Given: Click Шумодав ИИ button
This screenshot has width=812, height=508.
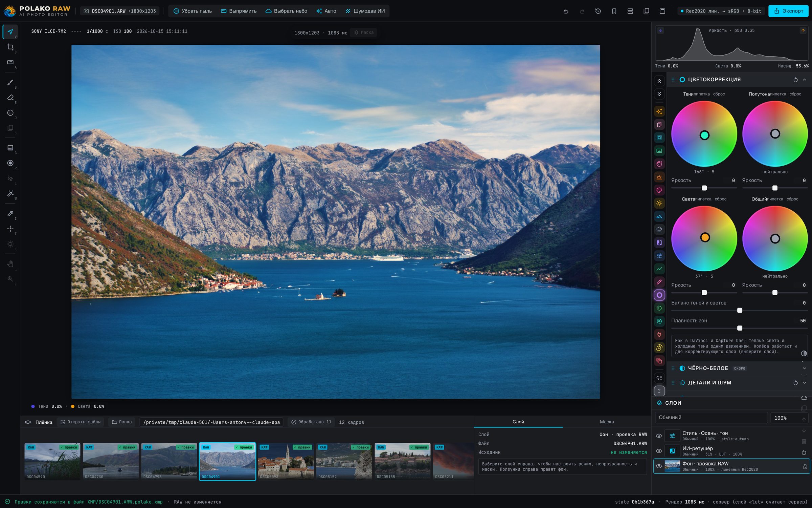Looking at the screenshot, I should [x=365, y=11].
